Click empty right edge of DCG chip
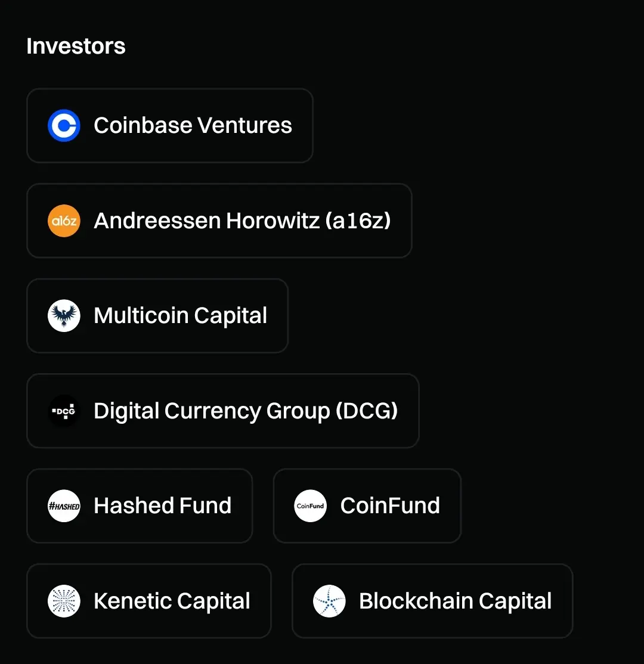644x664 pixels. click(x=409, y=411)
